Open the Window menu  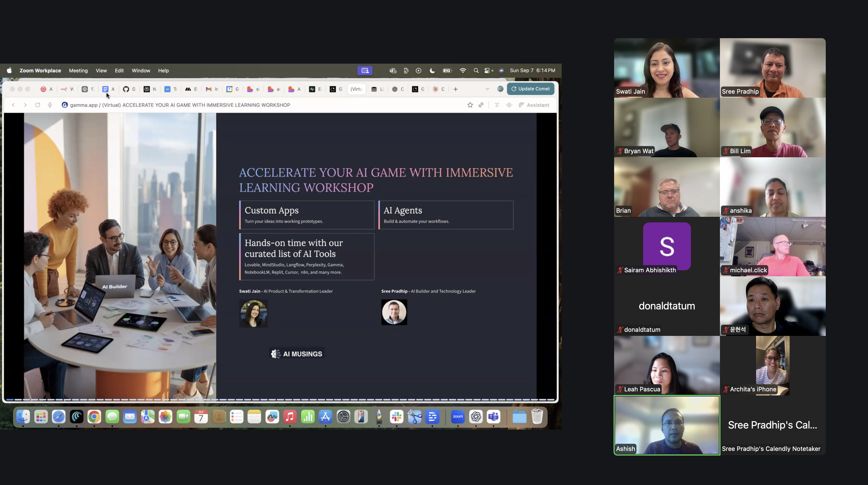(141, 70)
